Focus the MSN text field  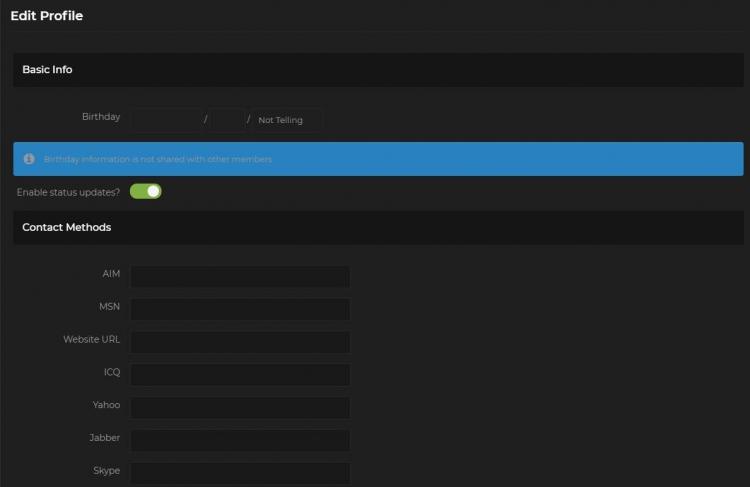pyautogui.click(x=240, y=309)
